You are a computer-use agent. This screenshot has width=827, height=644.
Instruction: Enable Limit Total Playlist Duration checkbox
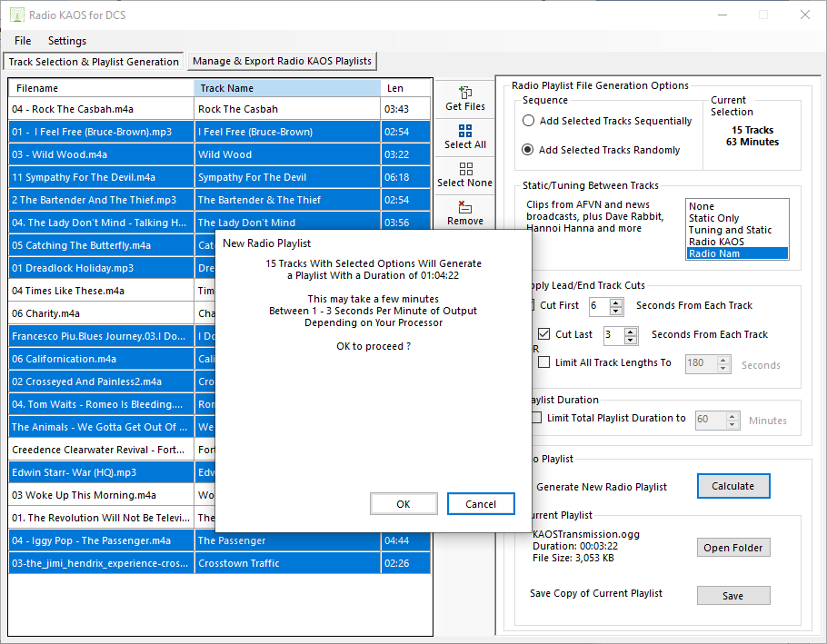[x=536, y=419]
